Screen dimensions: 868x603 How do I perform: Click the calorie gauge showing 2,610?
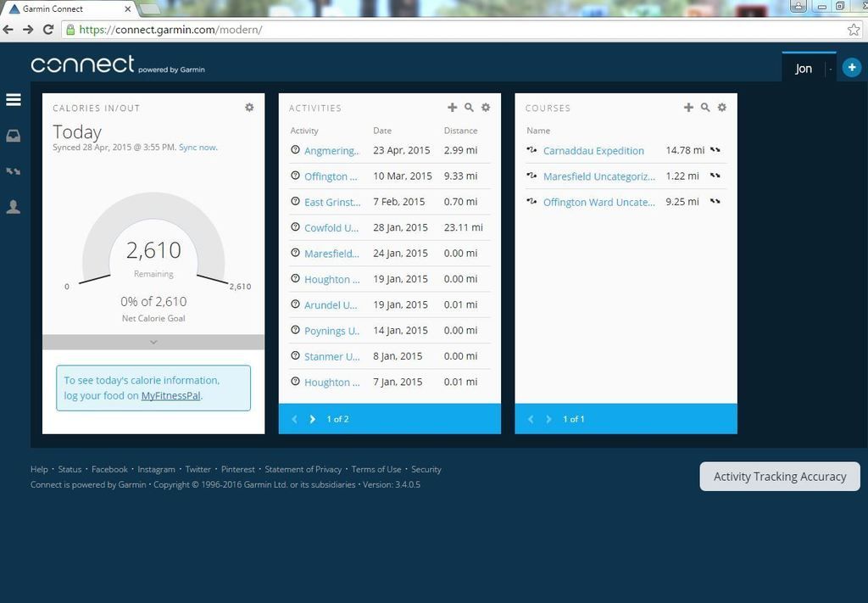coord(153,238)
